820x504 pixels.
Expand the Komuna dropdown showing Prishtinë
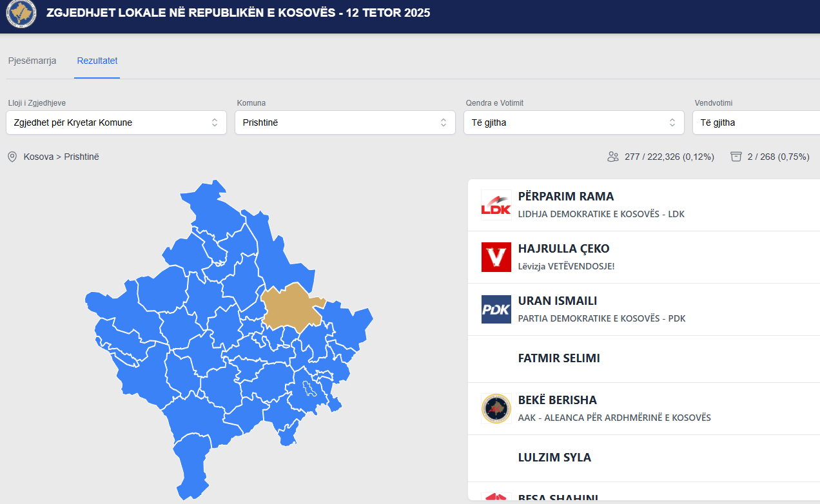(345, 122)
